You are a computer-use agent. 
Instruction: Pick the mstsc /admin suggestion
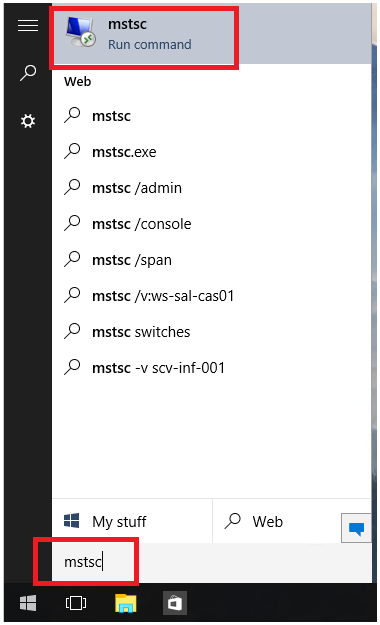point(211,188)
